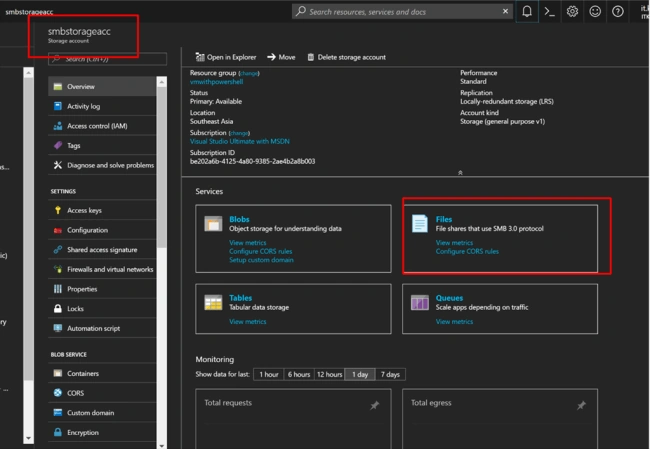Screen dimensions: 650x449
Task: Click the menu scrollbar up arrow
Action: 162,82
